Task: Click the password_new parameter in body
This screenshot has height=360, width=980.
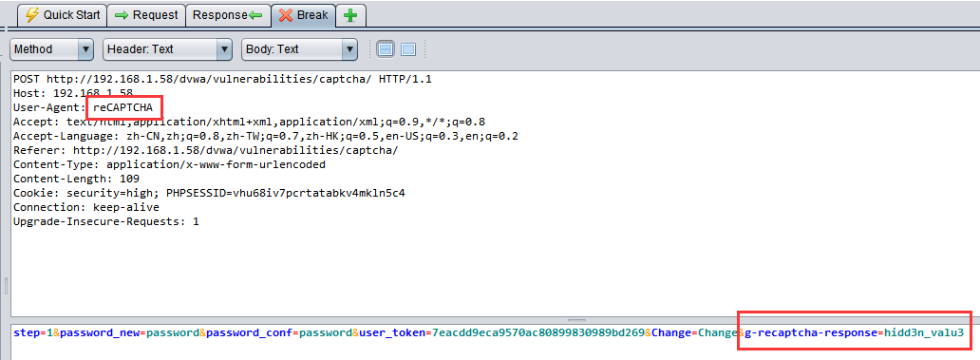Action: coord(129,333)
